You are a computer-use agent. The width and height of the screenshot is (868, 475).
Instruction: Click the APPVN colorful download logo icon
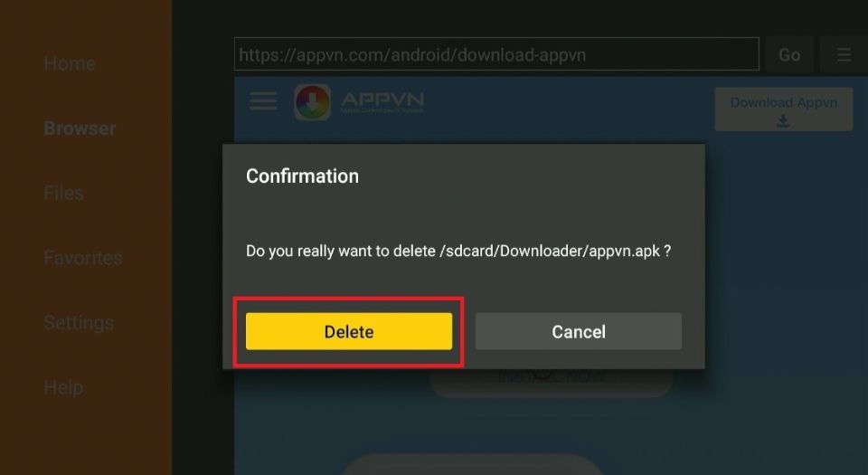312,102
